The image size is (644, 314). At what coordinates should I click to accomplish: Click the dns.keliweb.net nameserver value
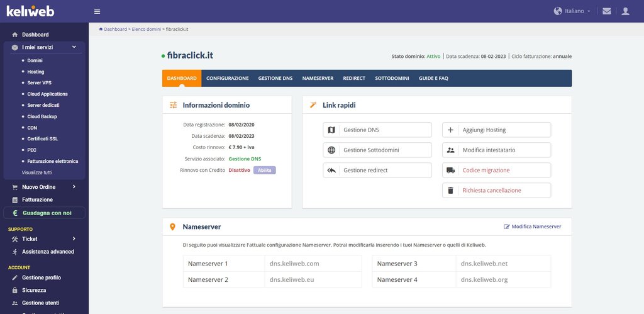(484, 264)
